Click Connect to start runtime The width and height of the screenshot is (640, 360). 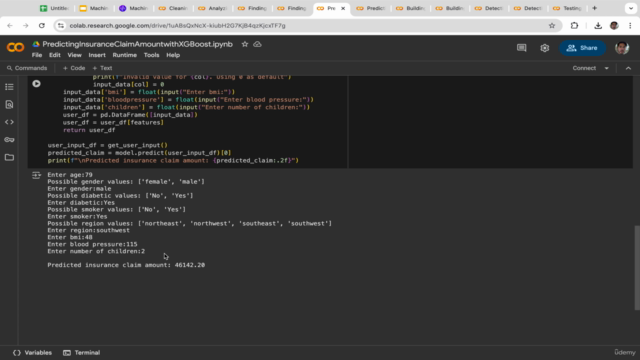click(x=584, y=68)
